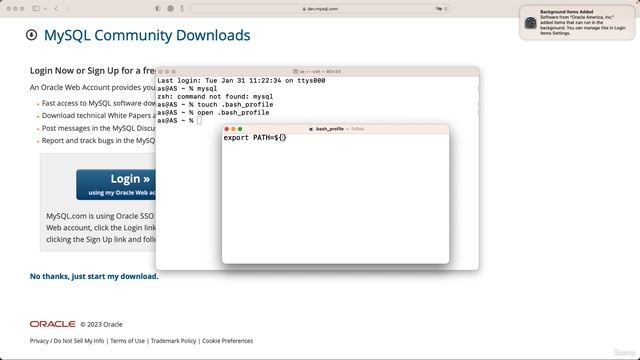Open the Privacy / Do Not Sell My Info link
The height and width of the screenshot is (360, 640).
[67, 341]
